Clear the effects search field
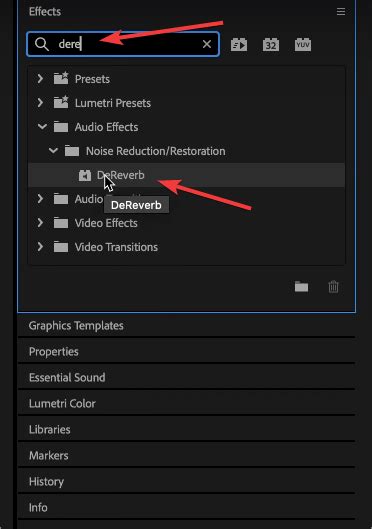 [x=207, y=44]
